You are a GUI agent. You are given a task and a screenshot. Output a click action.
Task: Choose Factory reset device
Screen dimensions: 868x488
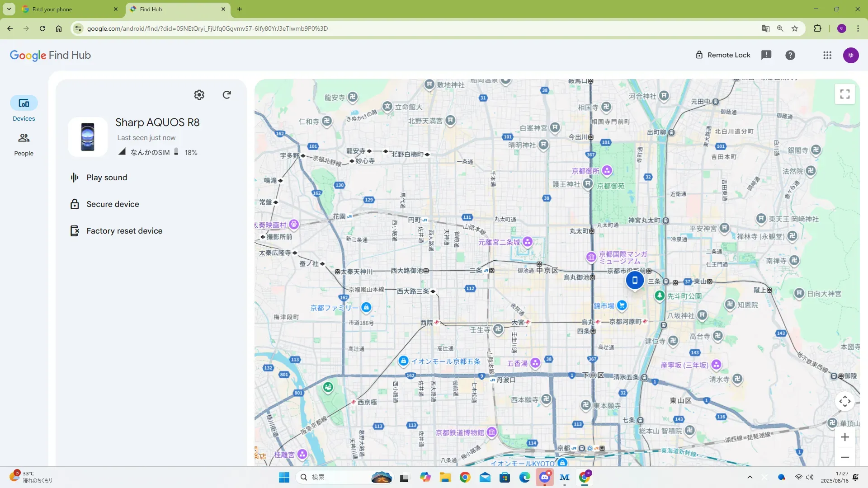[x=124, y=231]
